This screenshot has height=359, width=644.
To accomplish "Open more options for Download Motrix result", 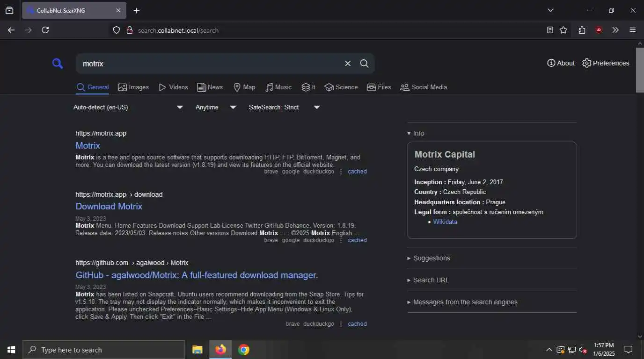I will [x=341, y=240].
